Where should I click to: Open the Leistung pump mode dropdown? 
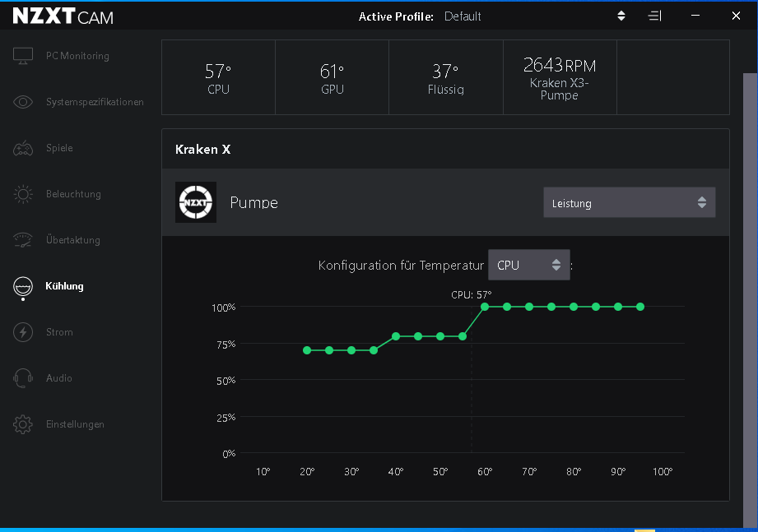(x=630, y=202)
